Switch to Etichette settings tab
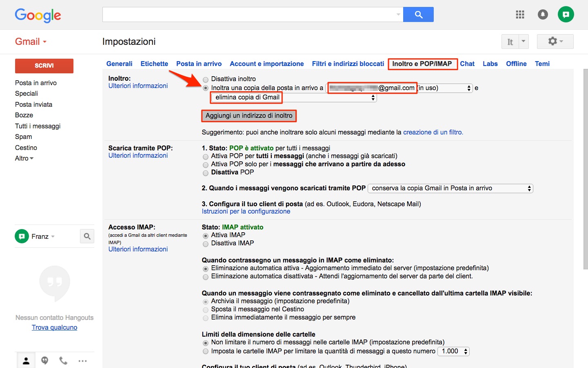 [x=154, y=64]
